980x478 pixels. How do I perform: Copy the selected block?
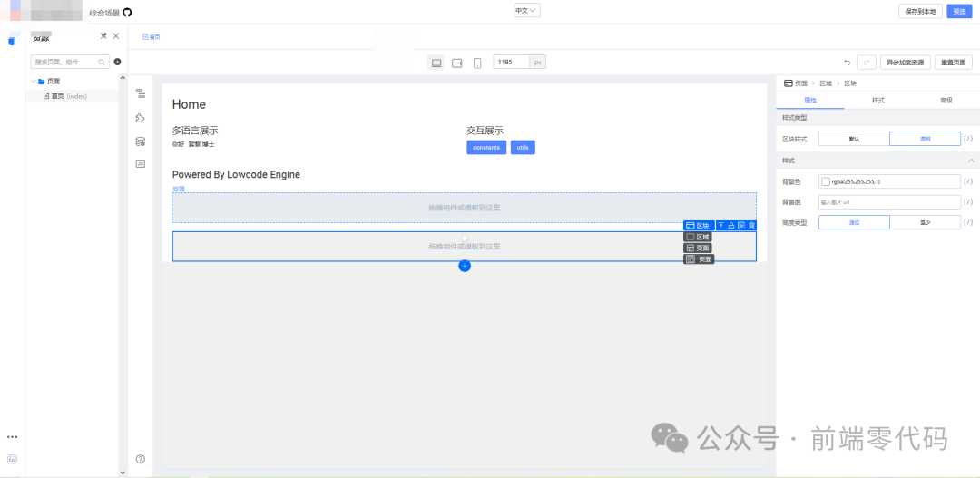741,226
